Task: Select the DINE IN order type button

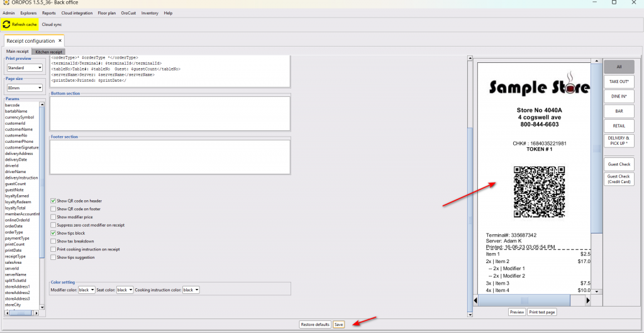Action: coord(619,96)
